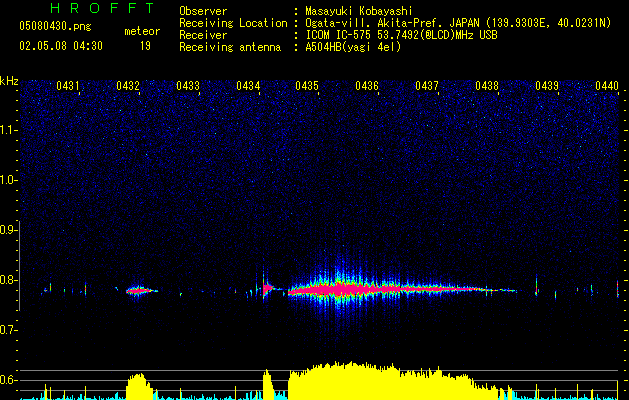The width and height of the screenshot is (629, 400).
Task: Click the 0.7 kHz axis label
Action: click(x=8, y=330)
